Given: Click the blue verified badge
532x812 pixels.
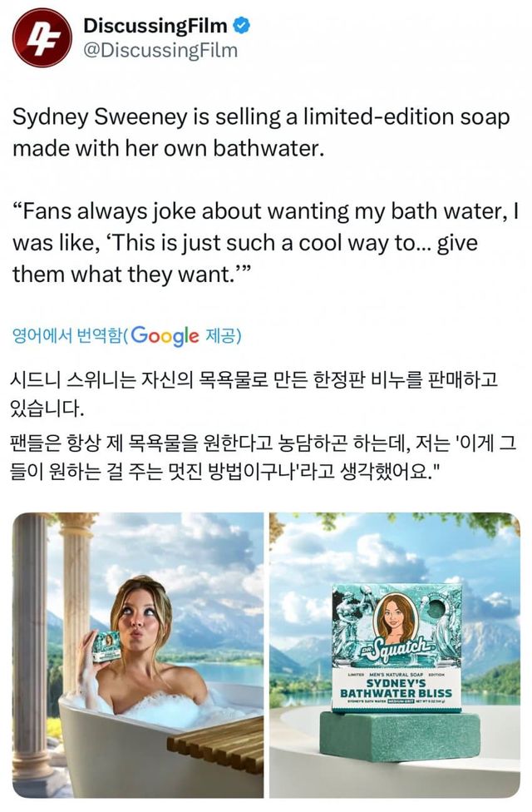Looking at the screenshot, I should click(x=242, y=25).
